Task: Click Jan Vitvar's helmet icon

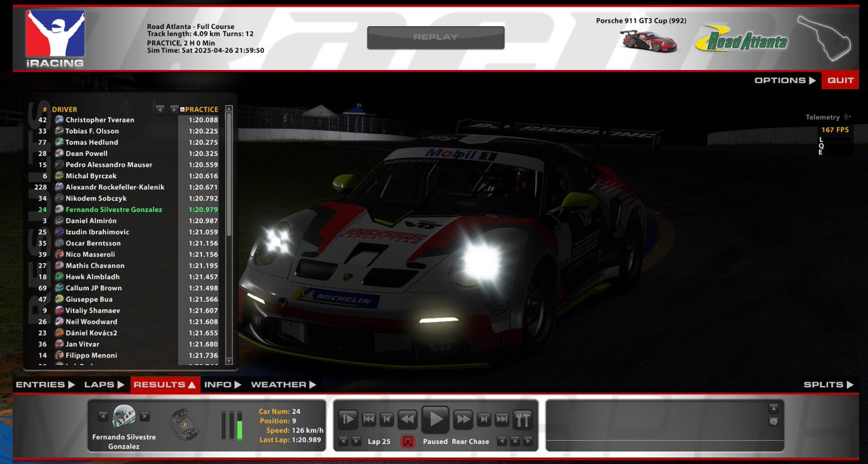Action: click(x=59, y=344)
